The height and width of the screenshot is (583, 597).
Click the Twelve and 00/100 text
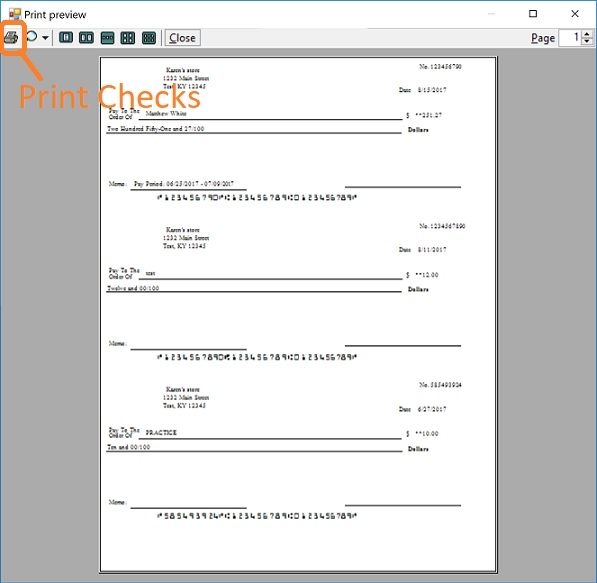point(133,288)
